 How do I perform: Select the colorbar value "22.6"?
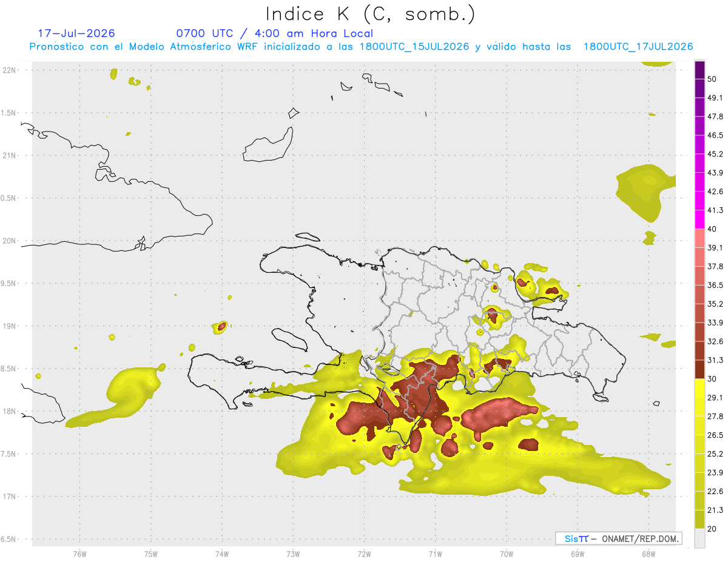click(715, 492)
